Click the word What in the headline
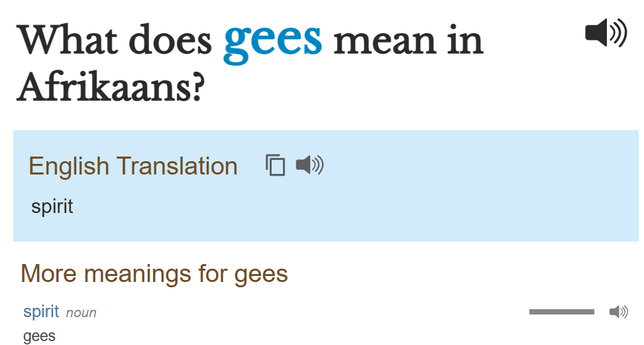 (x=68, y=40)
